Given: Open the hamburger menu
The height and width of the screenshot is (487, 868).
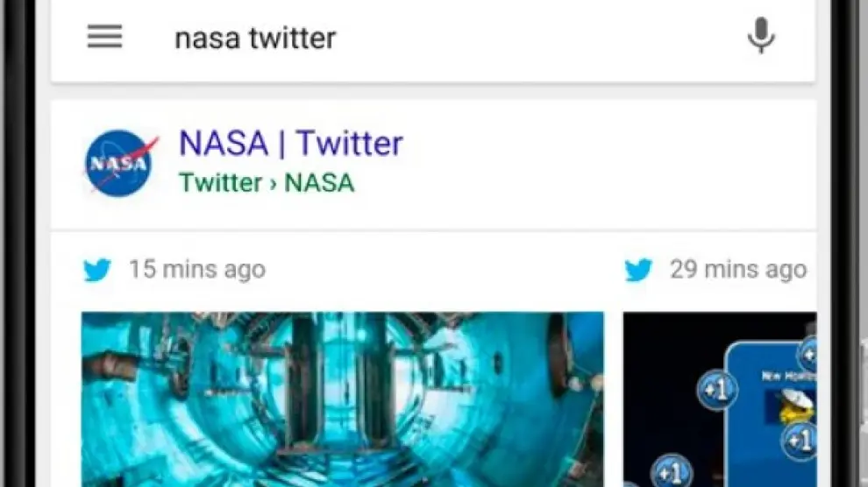Looking at the screenshot, I should tap(105, 37).
